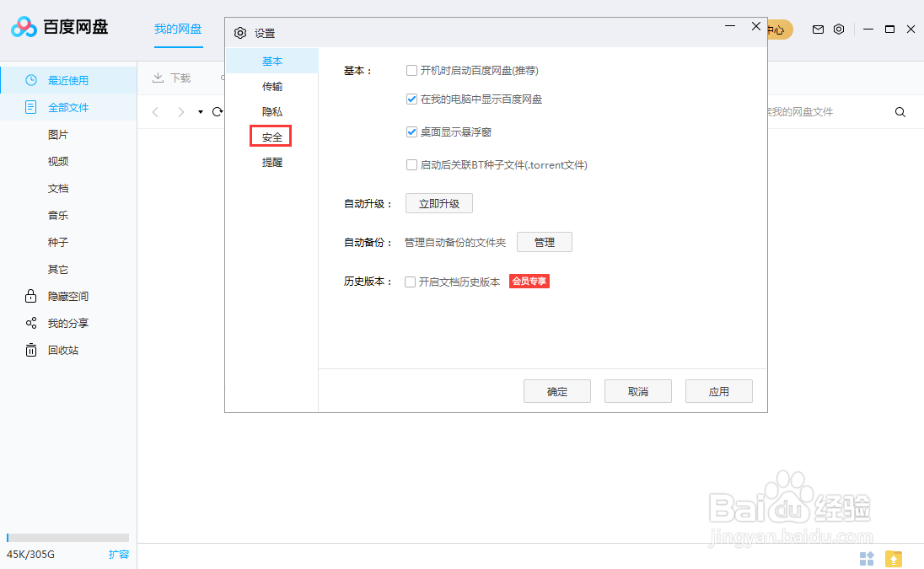Click the clock icon next to 最近使用
The width and height of the screenshot is (924, 569).
coord(31,80)
